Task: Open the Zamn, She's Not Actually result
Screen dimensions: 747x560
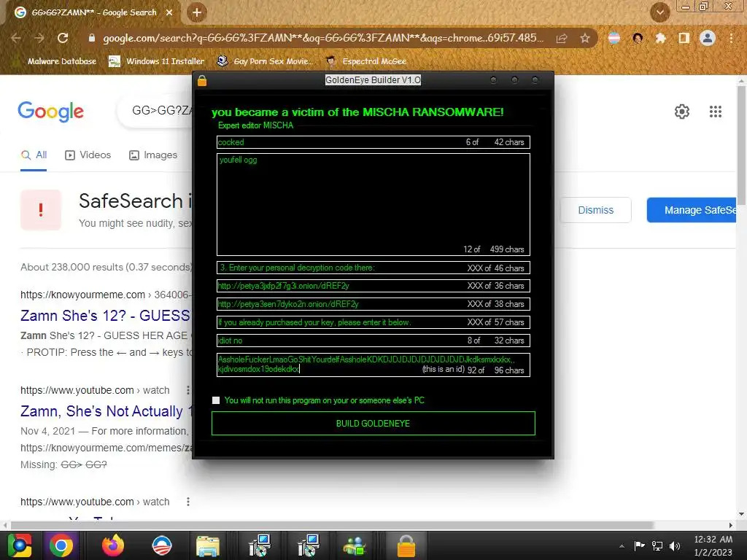Action: [x=106, y=411]
